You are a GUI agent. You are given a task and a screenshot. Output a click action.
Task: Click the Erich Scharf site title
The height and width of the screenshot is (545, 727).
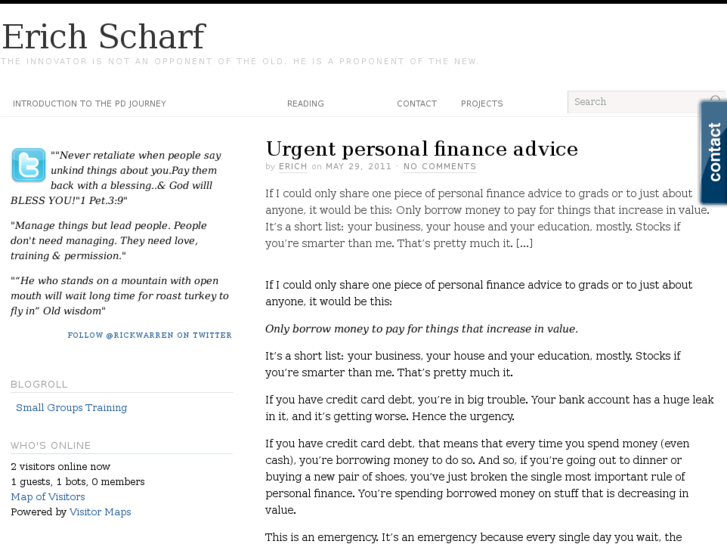104,36
